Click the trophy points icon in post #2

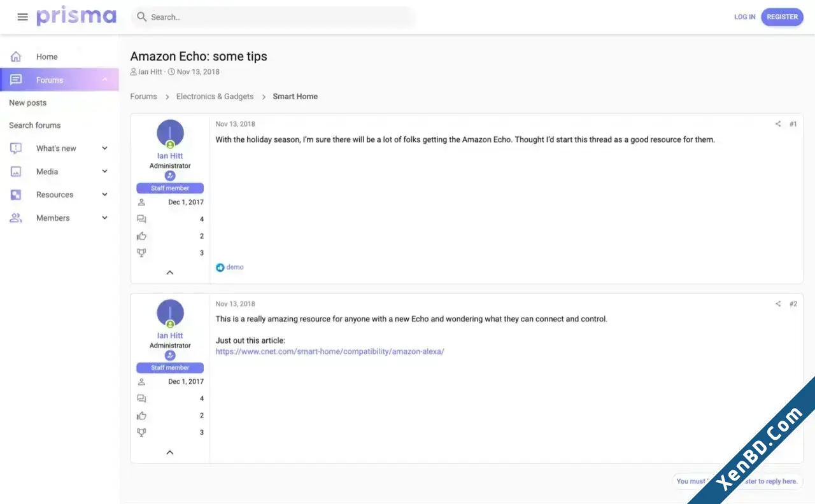141,432
